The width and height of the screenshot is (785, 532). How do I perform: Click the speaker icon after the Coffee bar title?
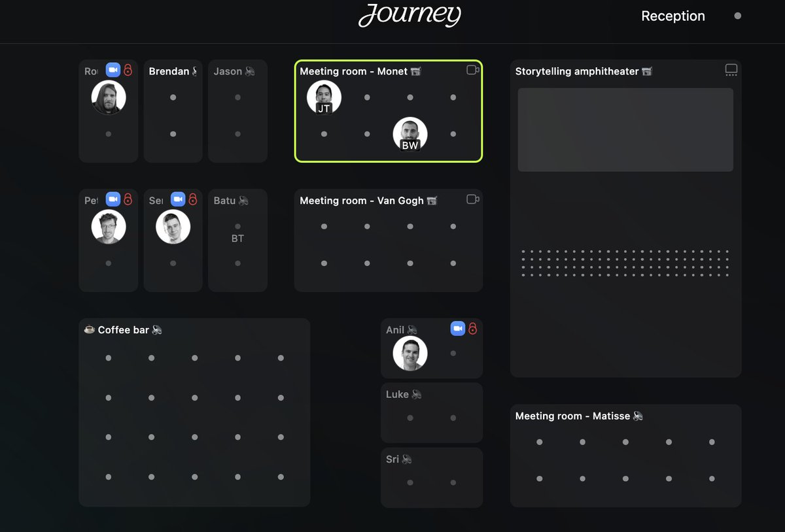point(157,330)
